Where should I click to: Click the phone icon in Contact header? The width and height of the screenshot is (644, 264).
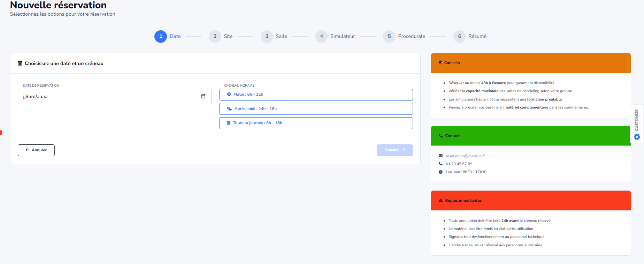pos(440,136)
